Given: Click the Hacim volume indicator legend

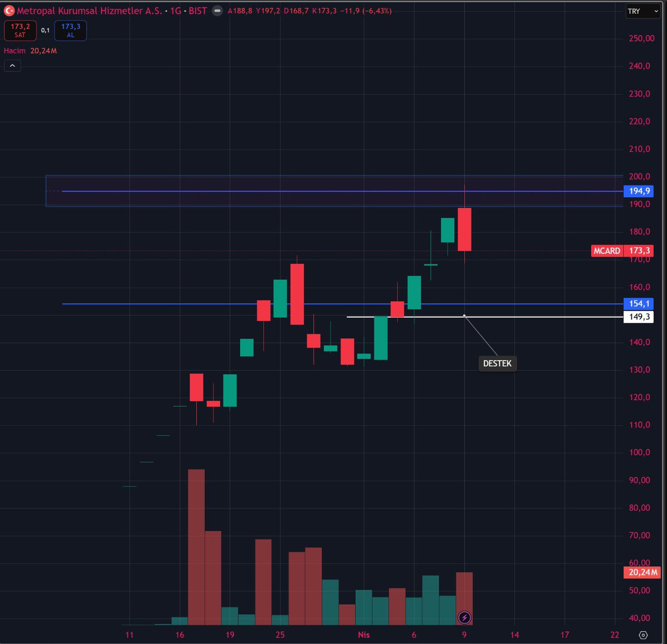Looking at the screenshot, I should tap(31, 51).
